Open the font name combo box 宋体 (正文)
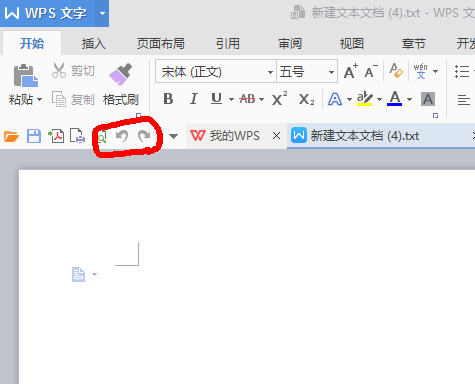 (216, 71)
